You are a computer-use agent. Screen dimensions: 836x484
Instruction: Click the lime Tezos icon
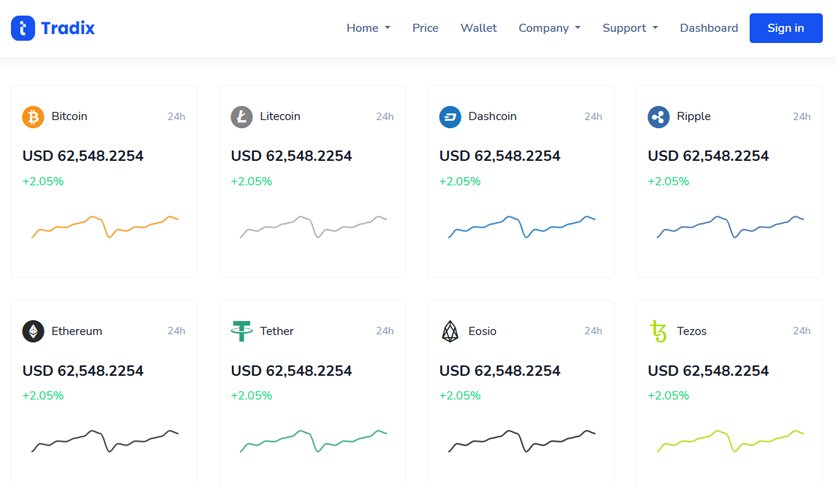coord(658,331)
